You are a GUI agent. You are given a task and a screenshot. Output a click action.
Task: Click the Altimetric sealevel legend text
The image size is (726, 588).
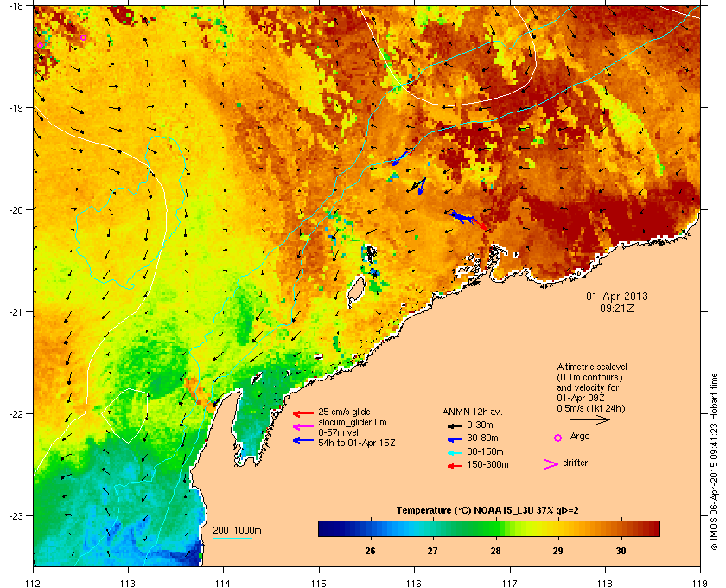pyautogui.click(x=592, y=367)
